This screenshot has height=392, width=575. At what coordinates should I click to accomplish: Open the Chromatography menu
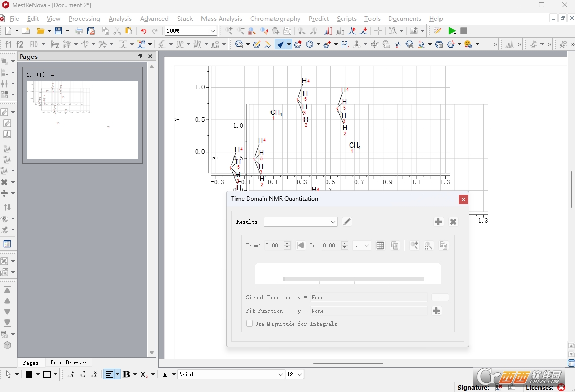tap(275, 19)
